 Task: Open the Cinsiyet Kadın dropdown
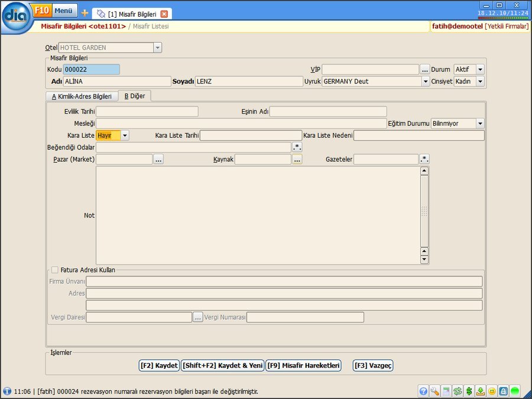pos(480,82)
